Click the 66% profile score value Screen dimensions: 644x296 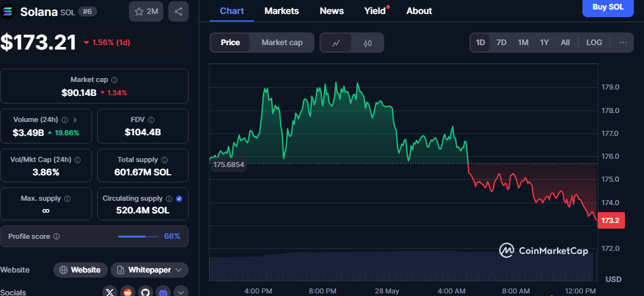(x=172, y=236)
